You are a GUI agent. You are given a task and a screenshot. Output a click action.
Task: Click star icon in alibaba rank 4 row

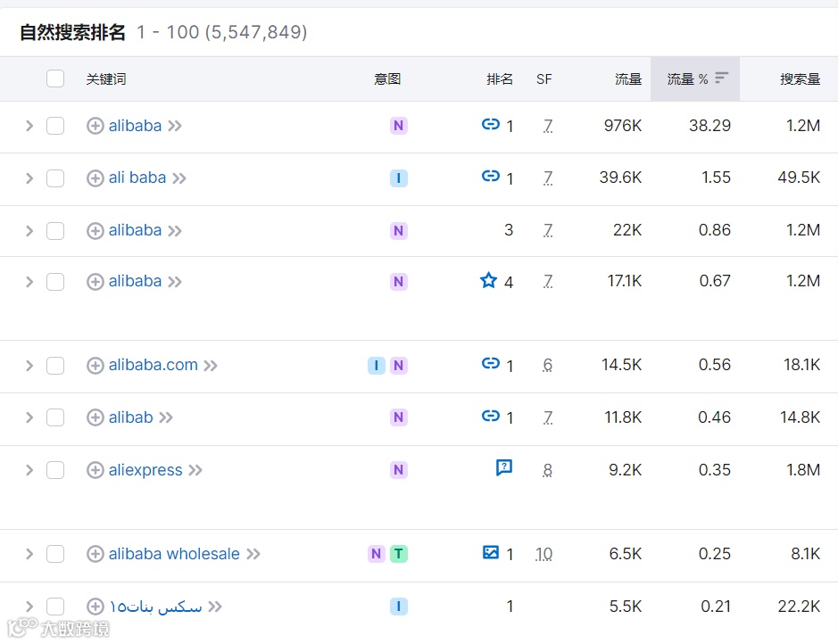488,280
